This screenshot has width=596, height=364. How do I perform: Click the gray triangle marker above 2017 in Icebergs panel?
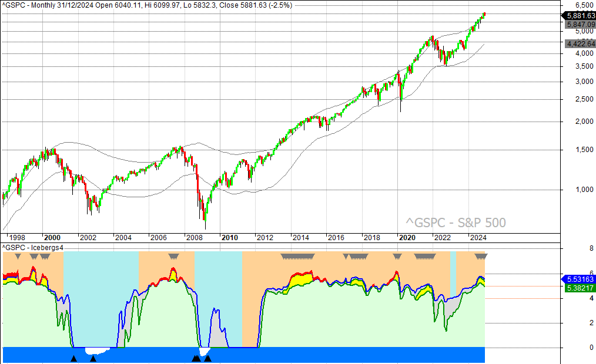[x=356, y=257]
